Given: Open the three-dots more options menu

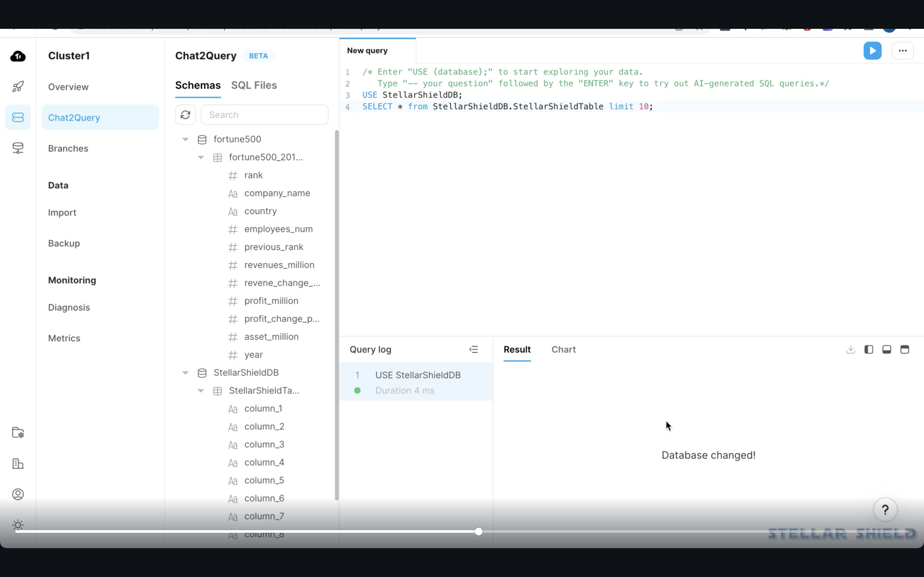Looking at the screenshot, I should pyautogui.click(x=902, y=51).
